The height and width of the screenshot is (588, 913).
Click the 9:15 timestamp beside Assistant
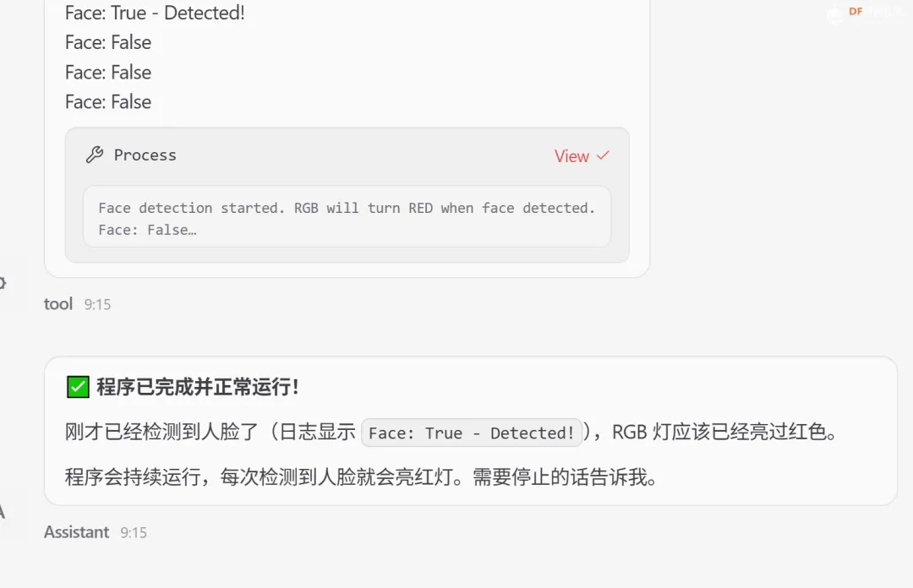click(134, 533)
